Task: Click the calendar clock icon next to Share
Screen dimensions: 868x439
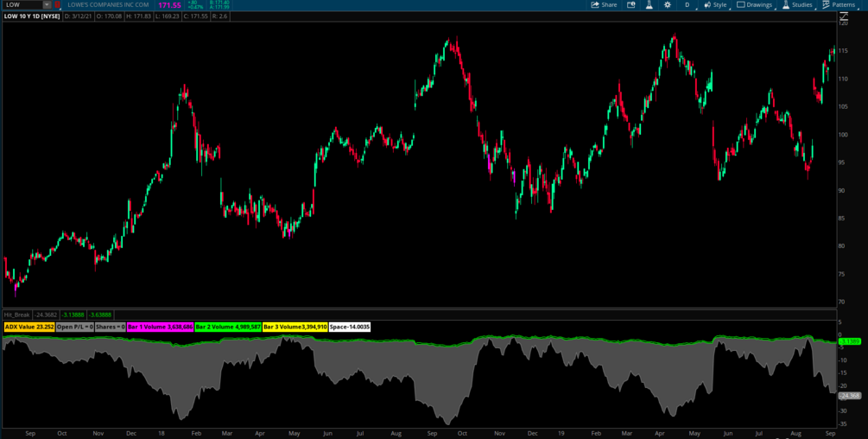Action: click(x=631, y=4)
